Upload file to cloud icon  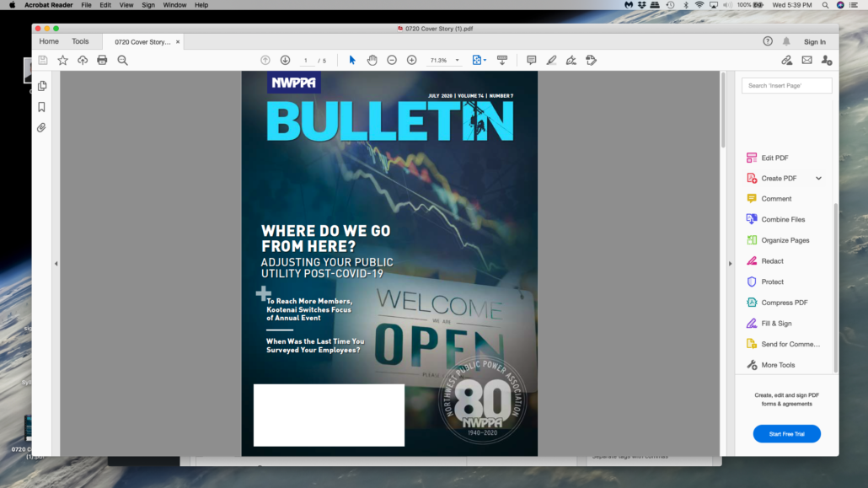(83, 60)
